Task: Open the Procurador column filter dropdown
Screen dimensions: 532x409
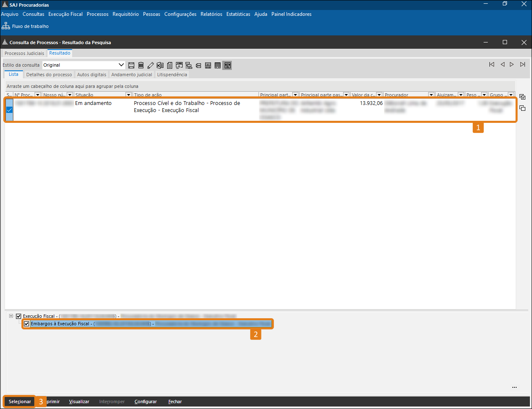Action: pyautogui.click(x=431, y=95)
